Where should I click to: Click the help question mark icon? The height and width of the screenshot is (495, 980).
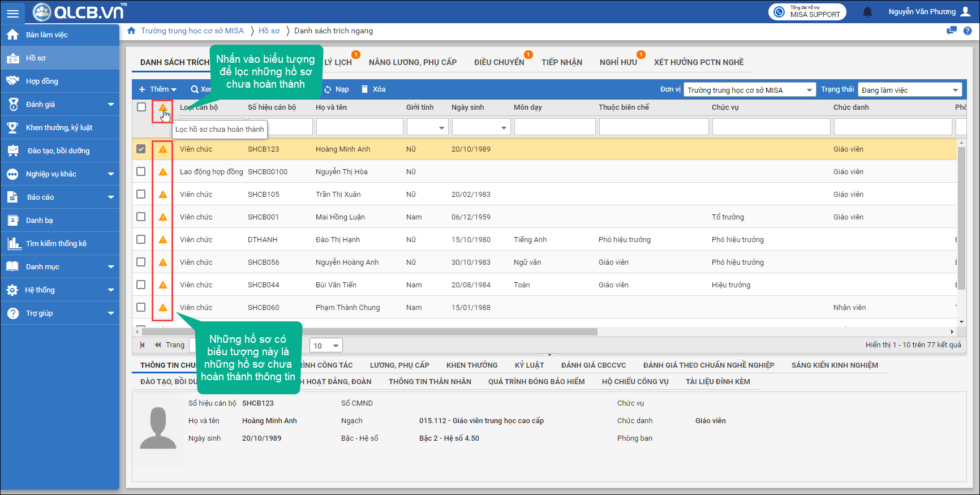pos(968,31)
